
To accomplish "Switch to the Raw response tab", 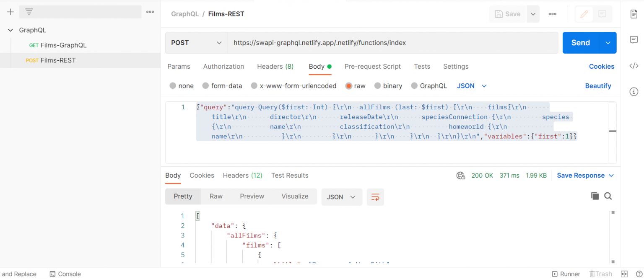I will pyautogui.click(x=216, y=196).
